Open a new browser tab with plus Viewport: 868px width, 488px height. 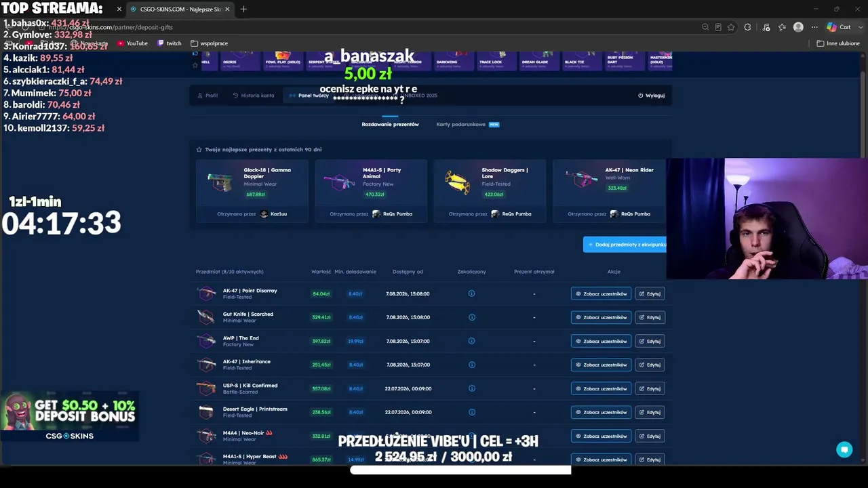(243, 9)
